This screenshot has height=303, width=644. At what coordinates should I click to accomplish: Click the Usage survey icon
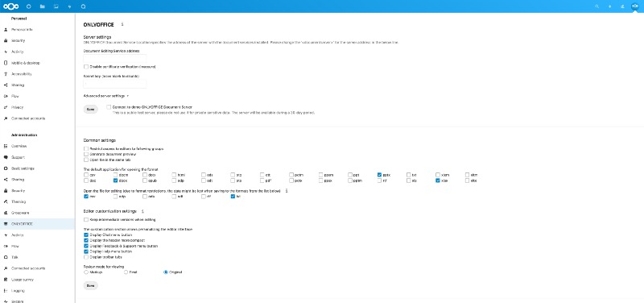(x=6, y=279)
